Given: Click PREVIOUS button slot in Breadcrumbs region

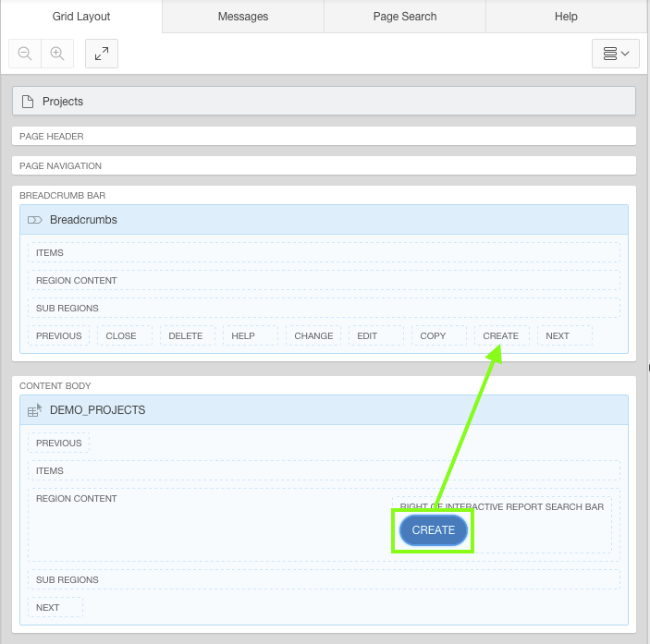Looking at the screenshot, I should tap(59, 336).
